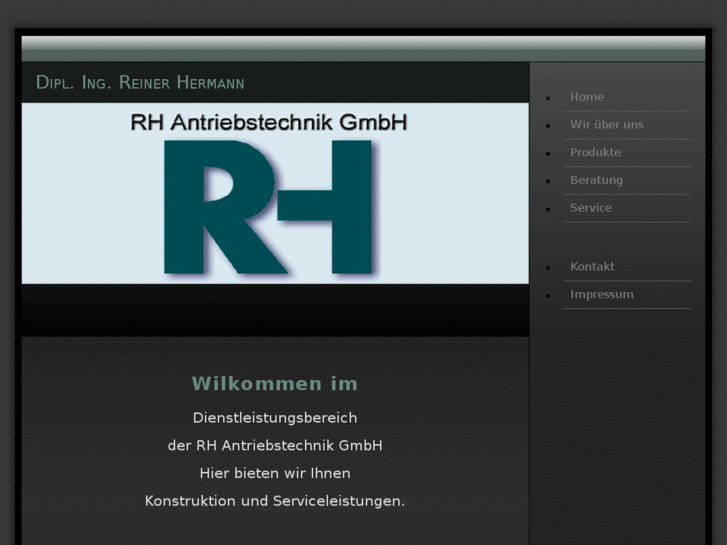
Task: Click the Wilkommen im heading
Action: [275, 384]
